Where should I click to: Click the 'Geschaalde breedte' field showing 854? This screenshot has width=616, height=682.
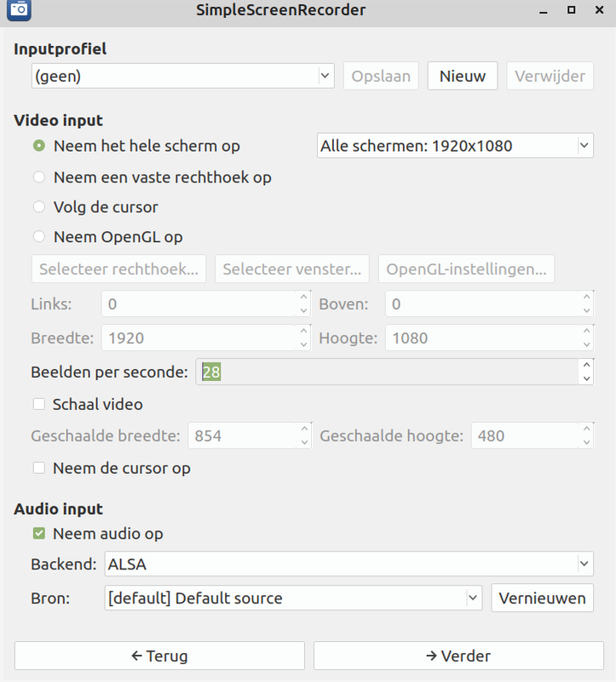[243, 436]
